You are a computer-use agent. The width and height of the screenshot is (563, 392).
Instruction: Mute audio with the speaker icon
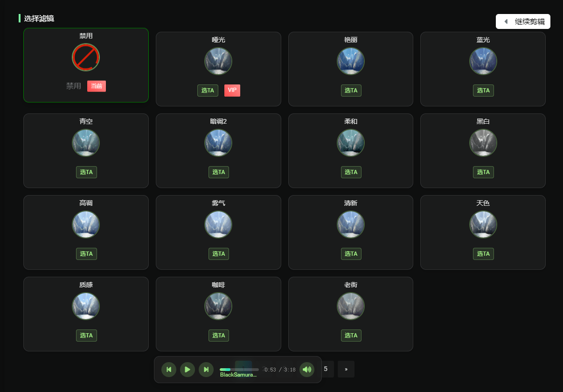(x=307, y=370)
